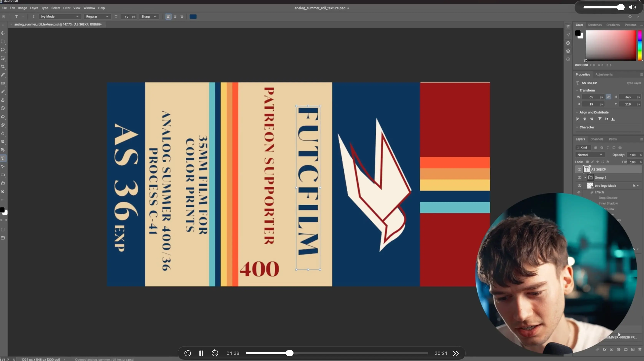Hide the AS 36EXP layer

[579, 169]
